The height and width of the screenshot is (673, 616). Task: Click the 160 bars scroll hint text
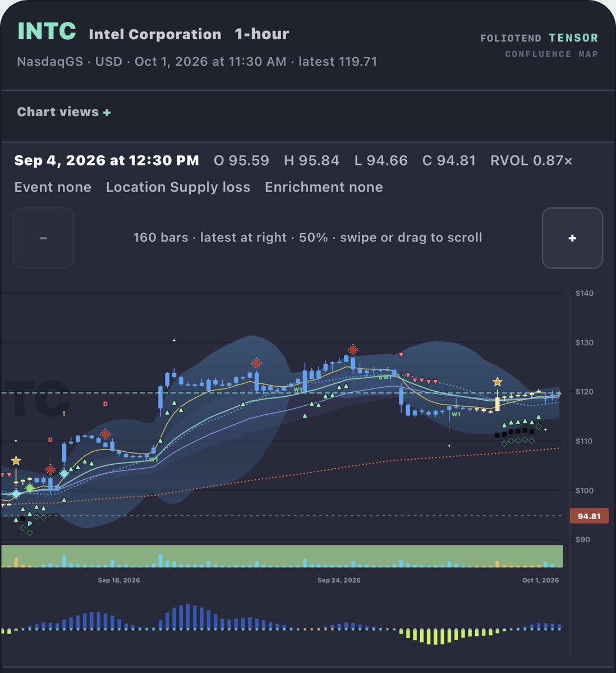coord(307,237)
